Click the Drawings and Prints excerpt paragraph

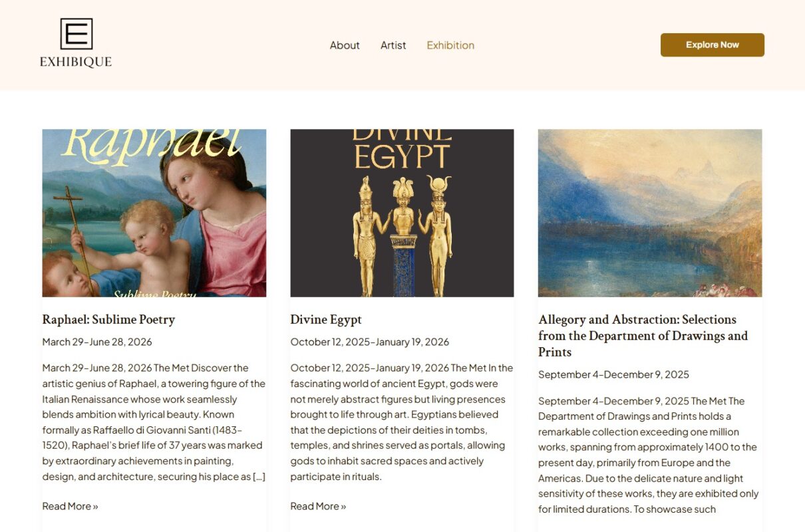649,456
